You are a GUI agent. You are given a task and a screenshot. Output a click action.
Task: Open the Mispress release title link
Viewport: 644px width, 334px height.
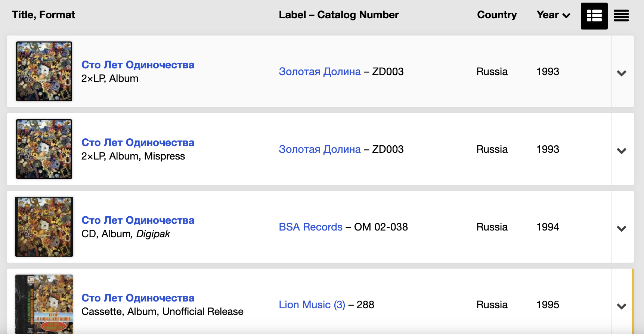click(x=138, y=143)
